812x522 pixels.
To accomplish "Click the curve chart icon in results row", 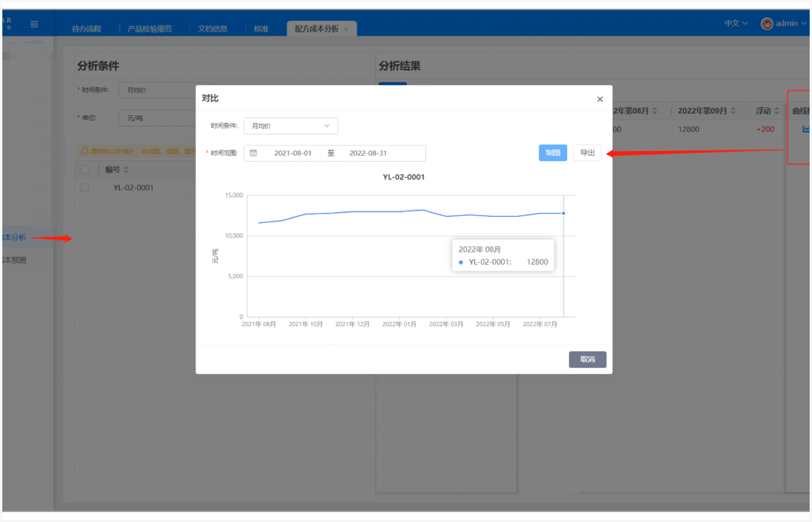I will pos(806,129).
